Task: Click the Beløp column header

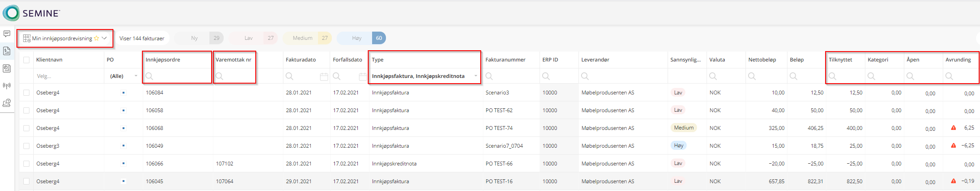Action: [797, 60]
